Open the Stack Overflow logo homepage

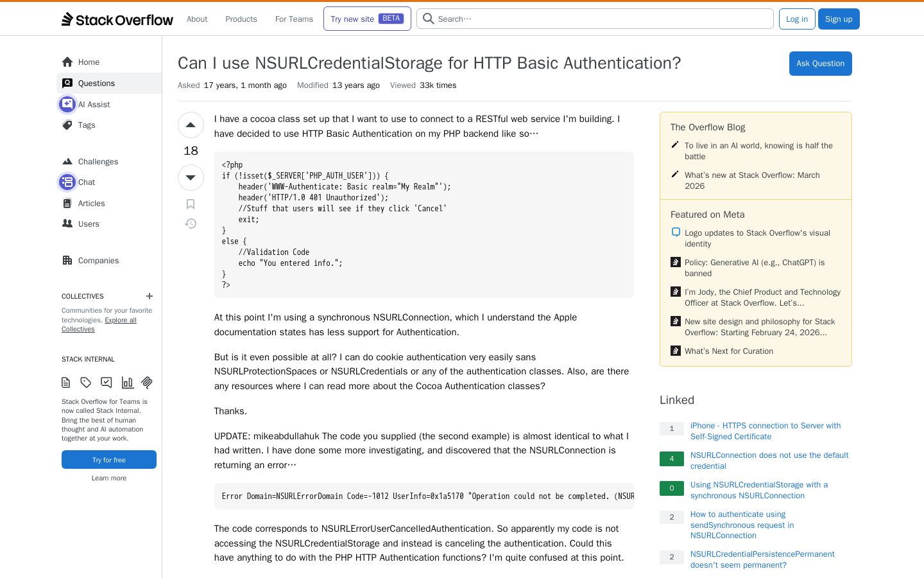coord(117,19)
